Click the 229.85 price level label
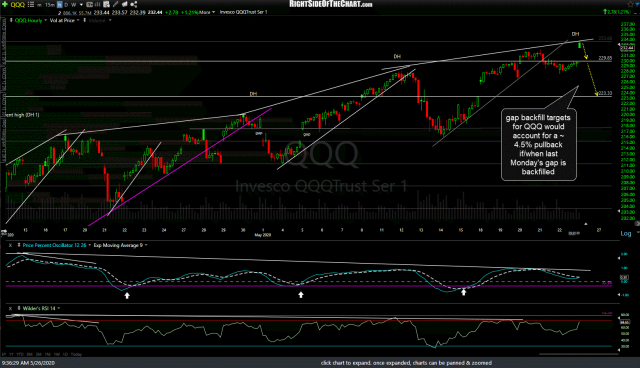Viewport: 640px width, 368px height. [605, 58]
